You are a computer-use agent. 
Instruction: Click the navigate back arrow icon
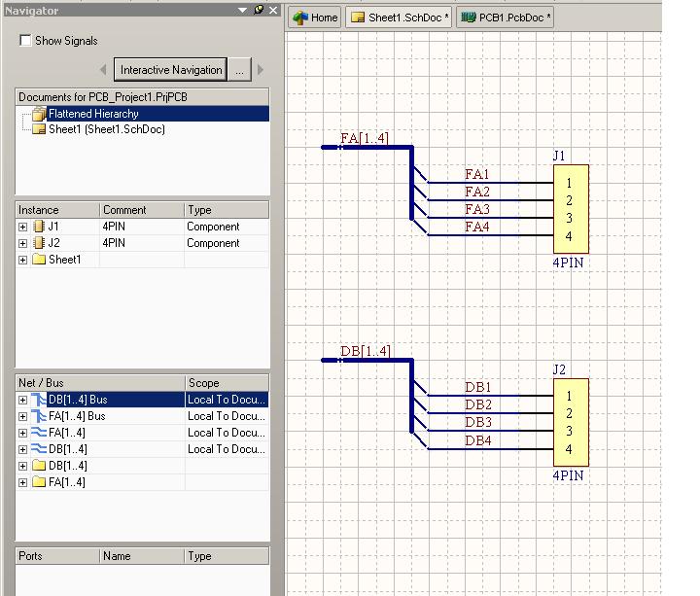click(104, 70)
